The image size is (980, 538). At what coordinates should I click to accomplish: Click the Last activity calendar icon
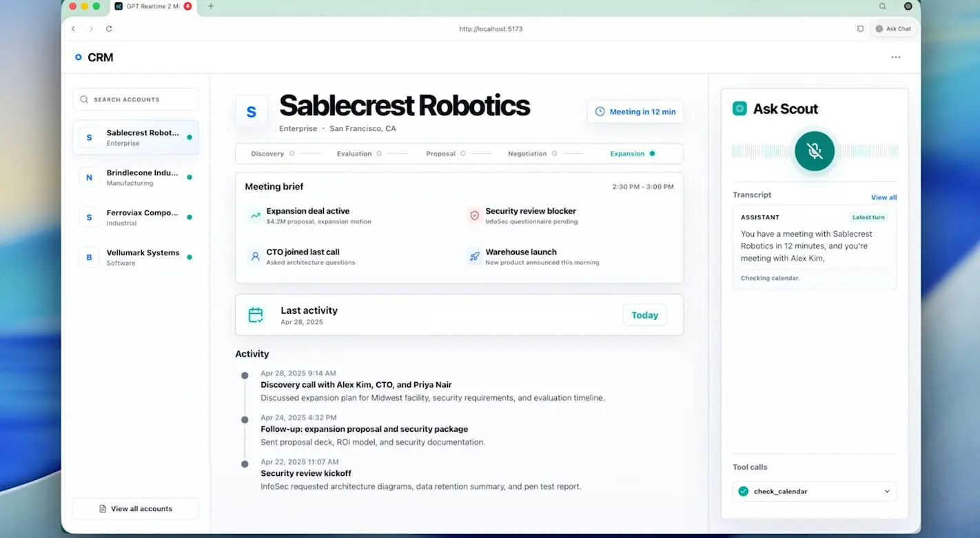click(256, 315)
